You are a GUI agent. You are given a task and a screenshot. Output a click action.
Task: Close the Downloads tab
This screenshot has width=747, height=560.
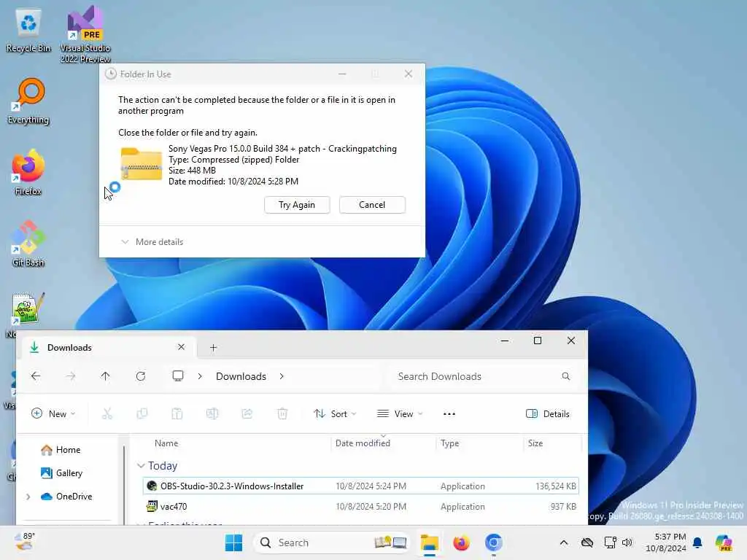click(x=181, y=347)
